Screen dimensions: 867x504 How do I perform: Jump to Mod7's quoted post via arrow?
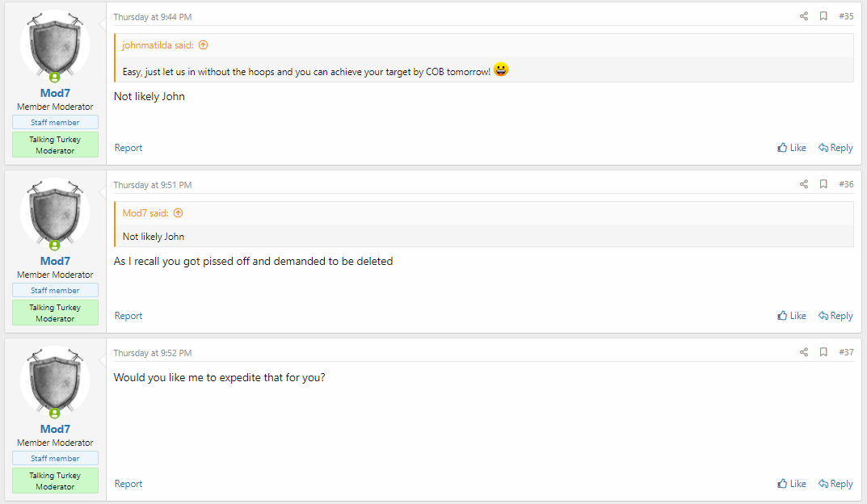(x=178, y=213)
